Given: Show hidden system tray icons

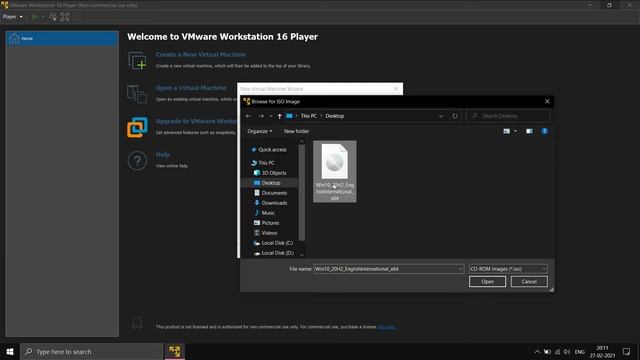Looking at the screenshot, I should (537, 352).
